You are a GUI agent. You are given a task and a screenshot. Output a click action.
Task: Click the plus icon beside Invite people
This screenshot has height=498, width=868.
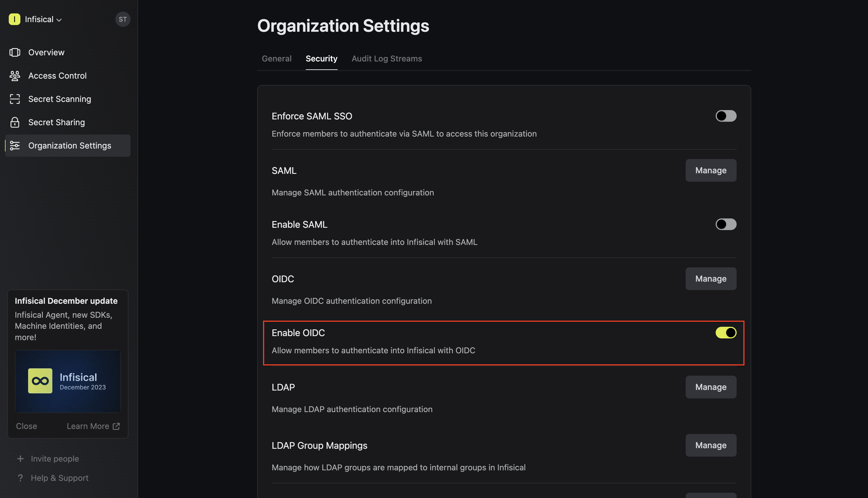(20, 458)
